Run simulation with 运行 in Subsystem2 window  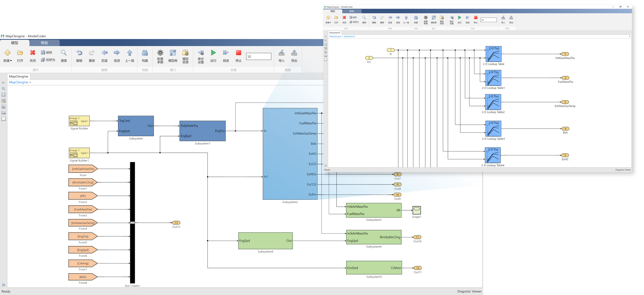coord(460,19)
